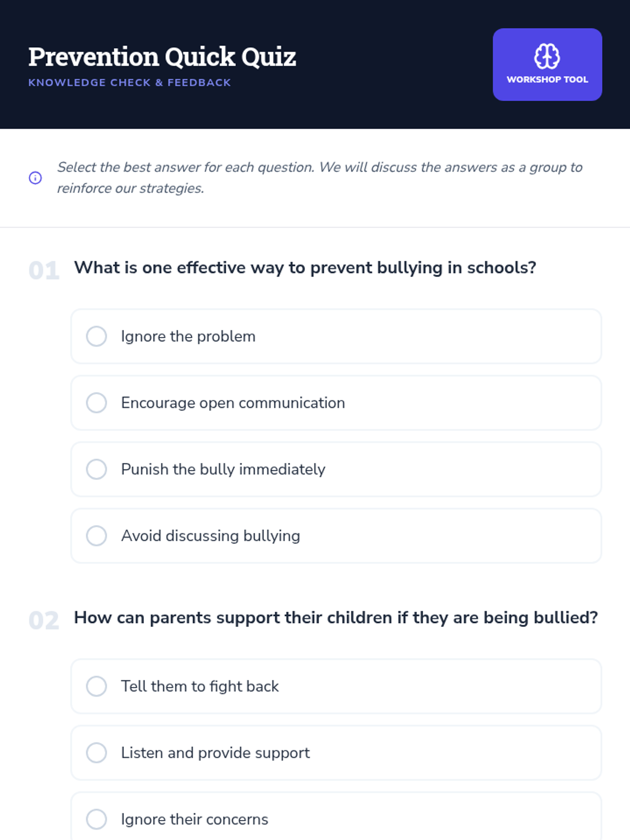Viewport: 630px width, 840px height.
Task: Choose the "Tell them to fight back" radio button
Action: coord(97,686)
